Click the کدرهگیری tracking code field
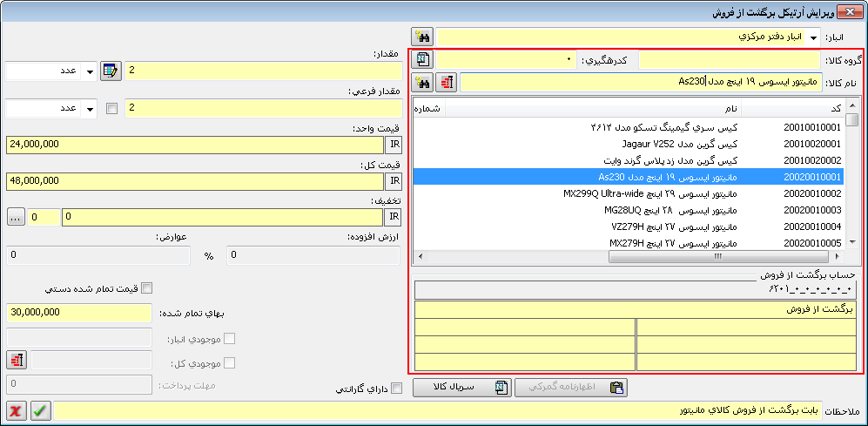 pyautogui.click(x=507, y=59)
